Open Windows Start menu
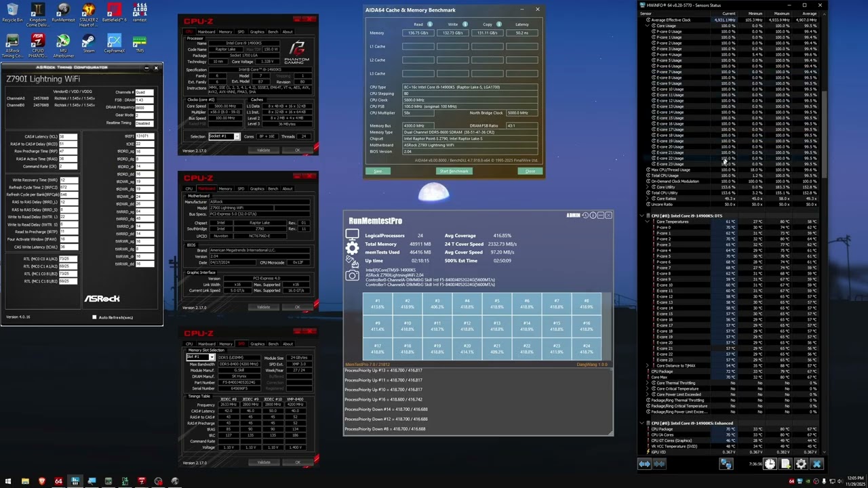The image size is (868, 488). (x=7, y=481)
